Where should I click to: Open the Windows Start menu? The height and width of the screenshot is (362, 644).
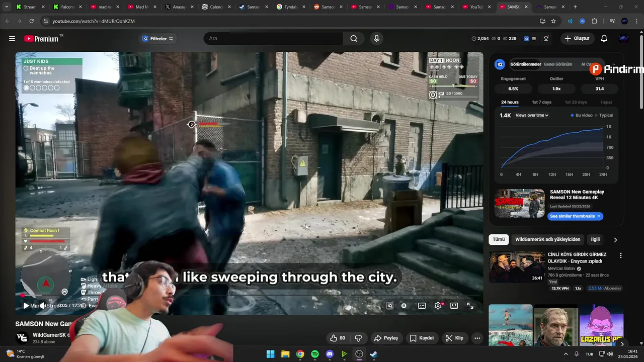(271, 354)
